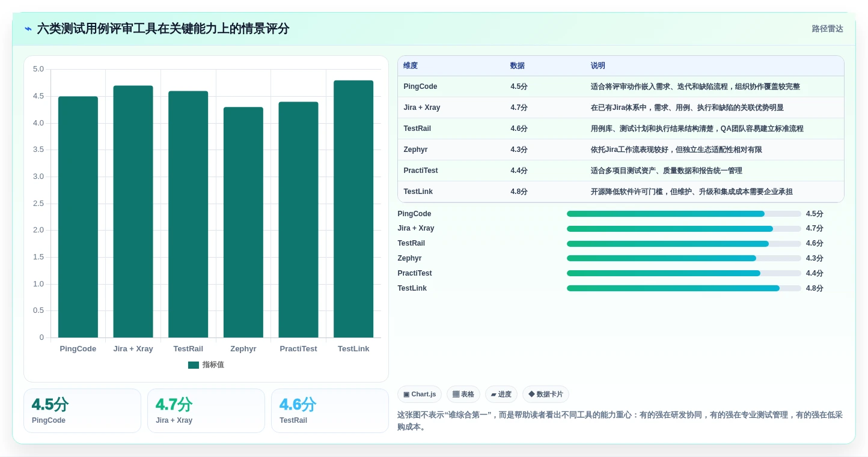Select the Zephyr table cell
This screenshot has width=868, height=457.
coord(416,150)
